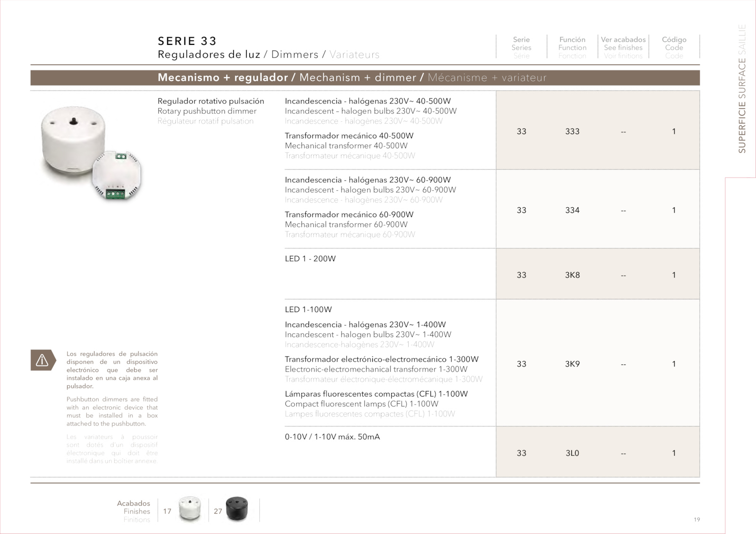Click series value '33' in the 3L0 row
This screenshot has width=756, height=534.
pos(521,453)
